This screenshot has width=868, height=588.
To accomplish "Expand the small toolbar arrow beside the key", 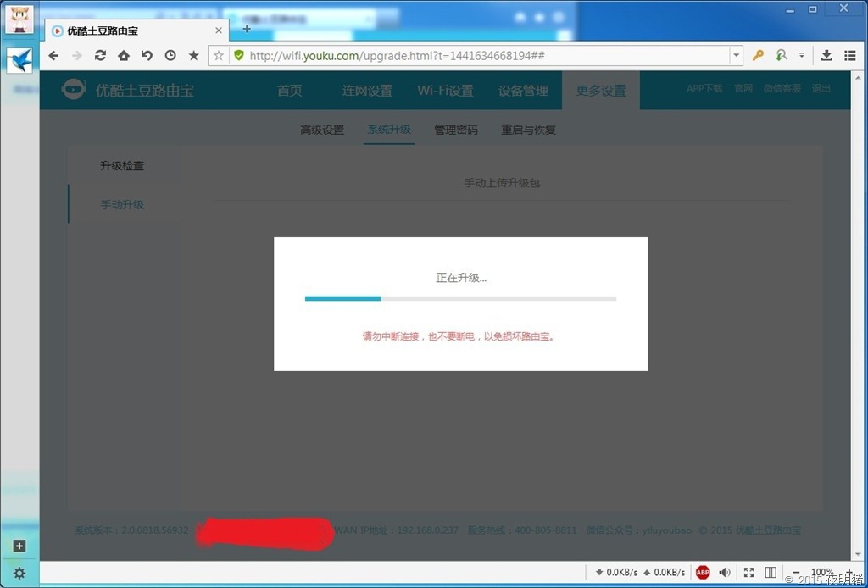I will (801, 55).
